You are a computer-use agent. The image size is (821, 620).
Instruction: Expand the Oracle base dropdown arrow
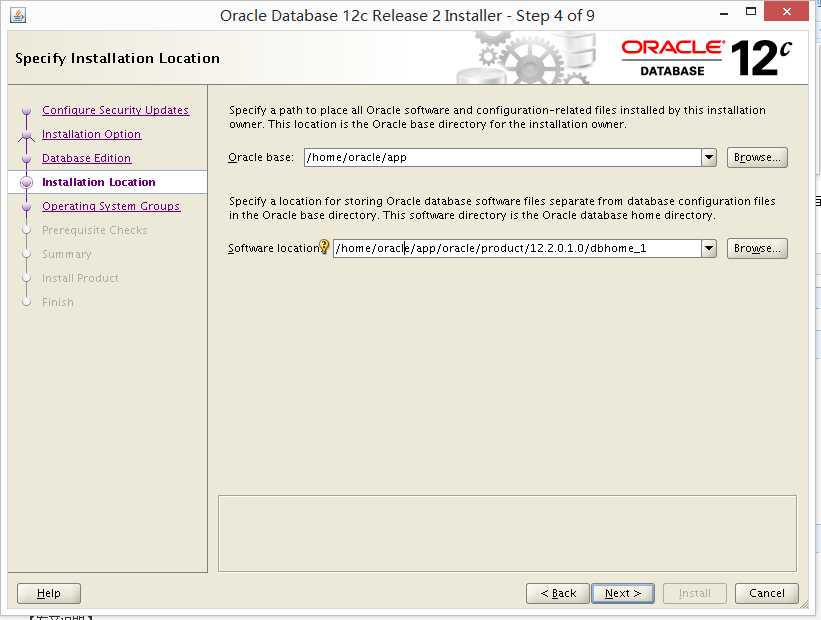pos(709,157)
